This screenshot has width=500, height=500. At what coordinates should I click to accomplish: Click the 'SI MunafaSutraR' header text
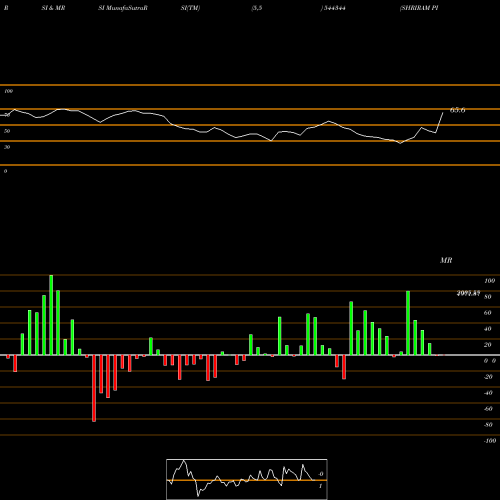(x=123, y=8)
